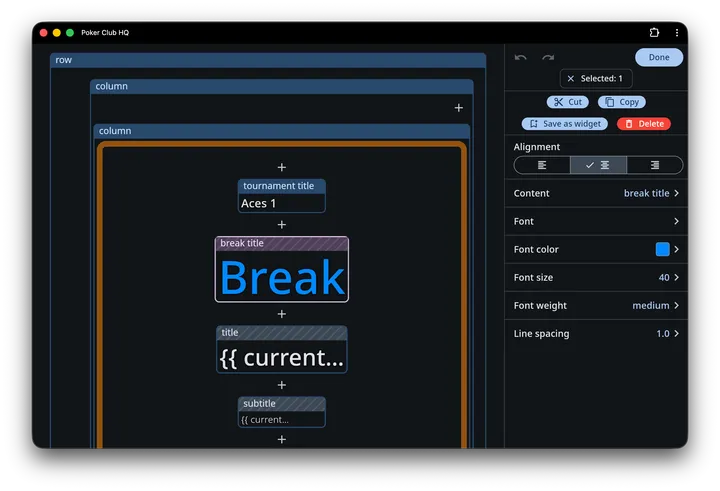Add element above tournament title
This screenshot has height=491, width=720.
[281, 167]
